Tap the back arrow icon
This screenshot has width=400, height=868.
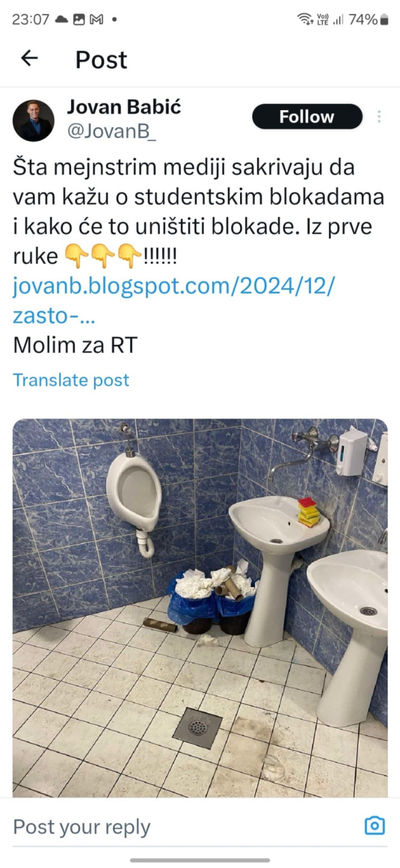(29, 58)
